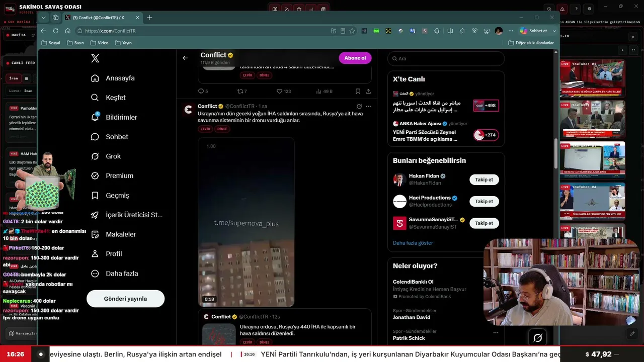The width and height of the screenshot is (644, 362).
Task: Open a new browser tab
Action: click(x=149, y=18)
